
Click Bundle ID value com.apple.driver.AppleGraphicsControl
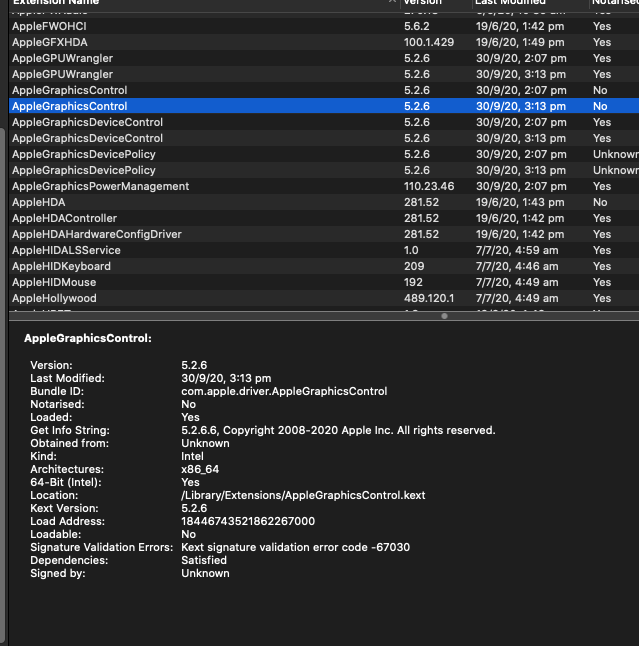pyautogui.click(x=284, y=391)
